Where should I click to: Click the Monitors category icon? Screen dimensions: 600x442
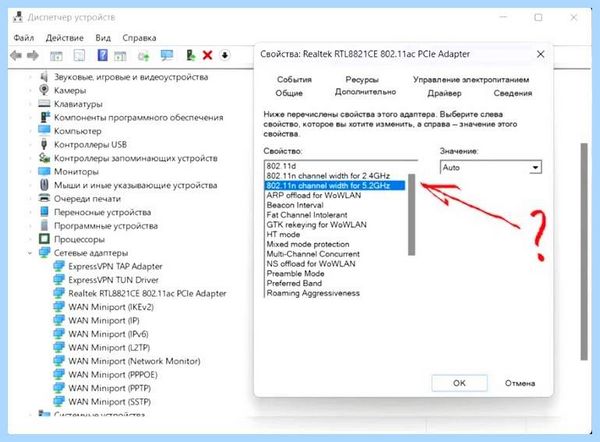tap(44, 171)
